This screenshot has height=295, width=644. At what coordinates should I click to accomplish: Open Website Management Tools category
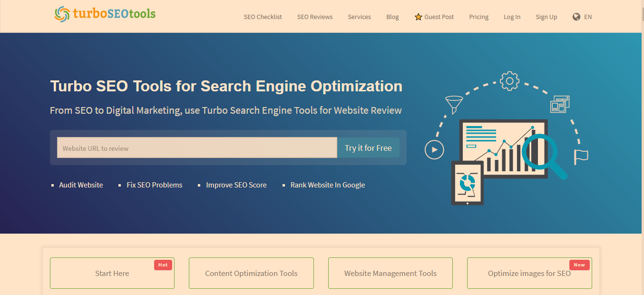click(390, 273)
